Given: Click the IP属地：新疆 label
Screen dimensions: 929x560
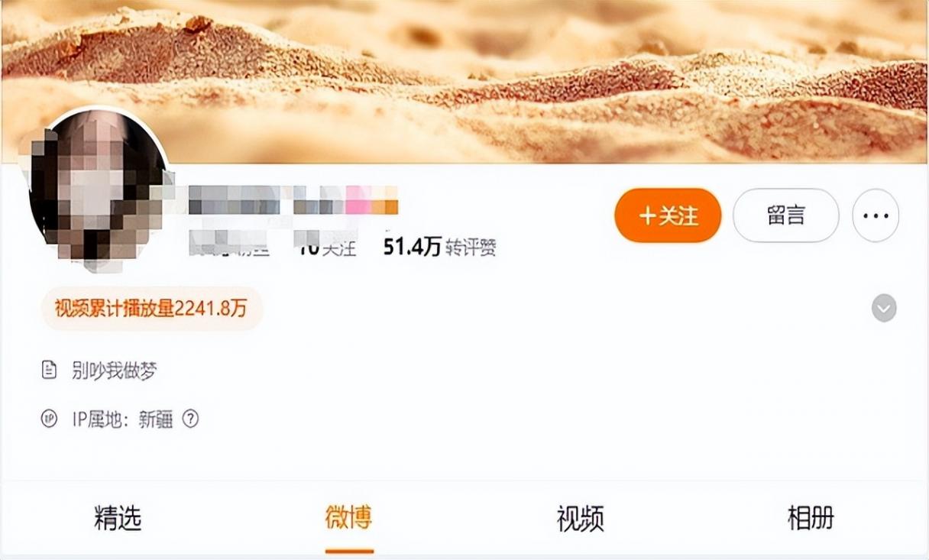Looking at the screenshot, I should [x=122, y=419].
